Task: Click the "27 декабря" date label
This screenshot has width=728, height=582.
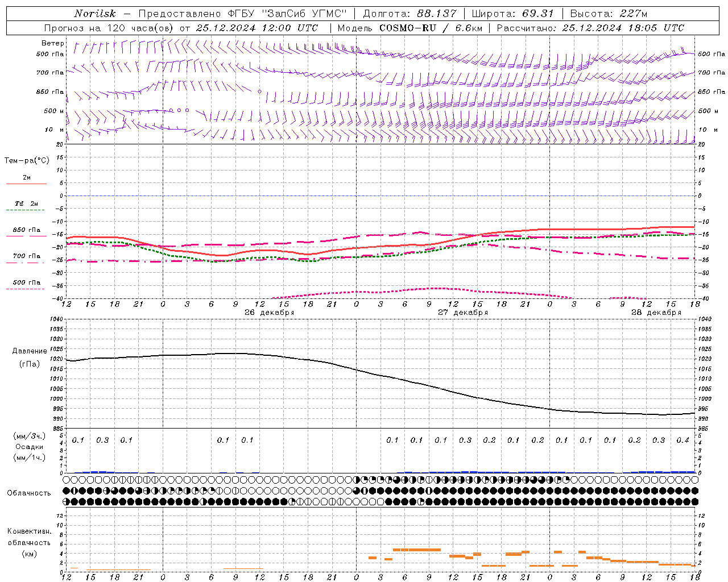Action: tap(462, 312)
